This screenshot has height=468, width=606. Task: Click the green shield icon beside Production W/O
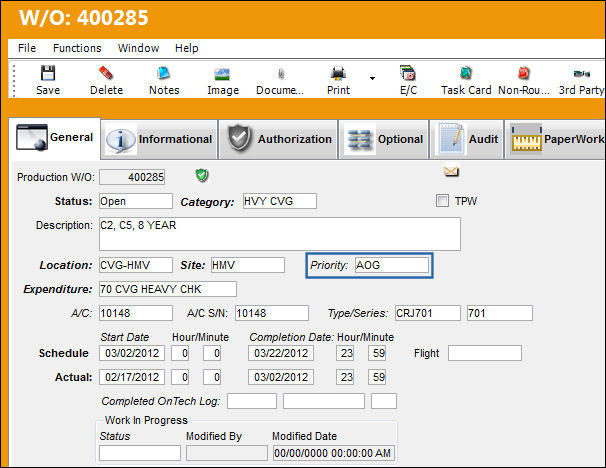202,175
